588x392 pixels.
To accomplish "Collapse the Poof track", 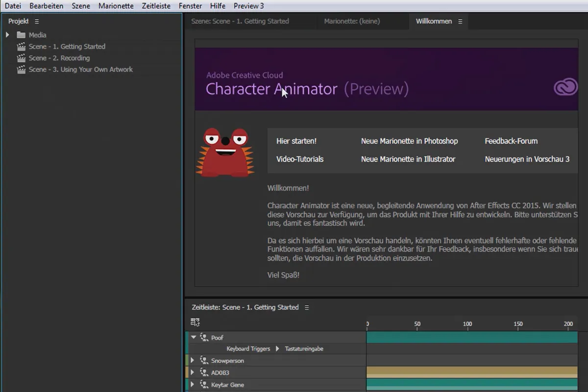I will (194, 338).
